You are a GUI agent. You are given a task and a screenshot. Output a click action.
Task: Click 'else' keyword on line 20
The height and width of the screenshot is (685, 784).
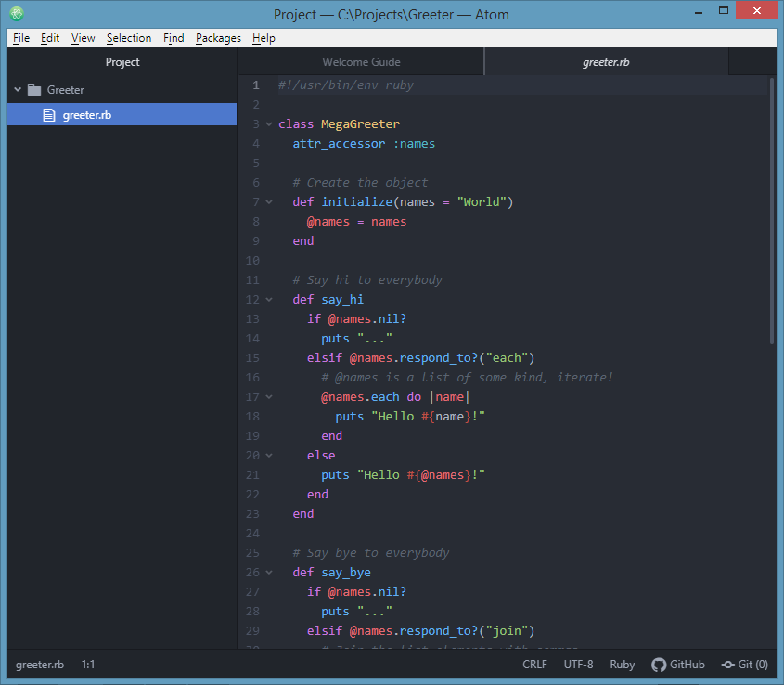321,456
